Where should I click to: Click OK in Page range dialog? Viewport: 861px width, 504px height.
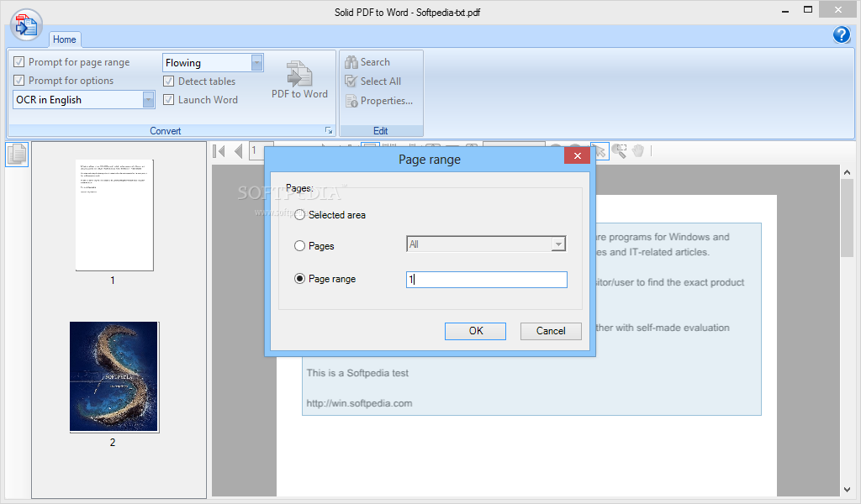pos(476,331)
